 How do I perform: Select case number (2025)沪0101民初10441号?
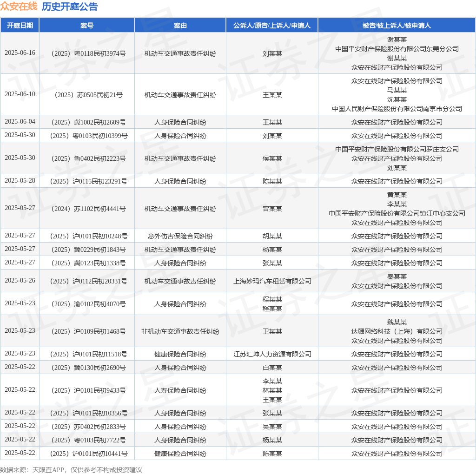tap(89, 454)
